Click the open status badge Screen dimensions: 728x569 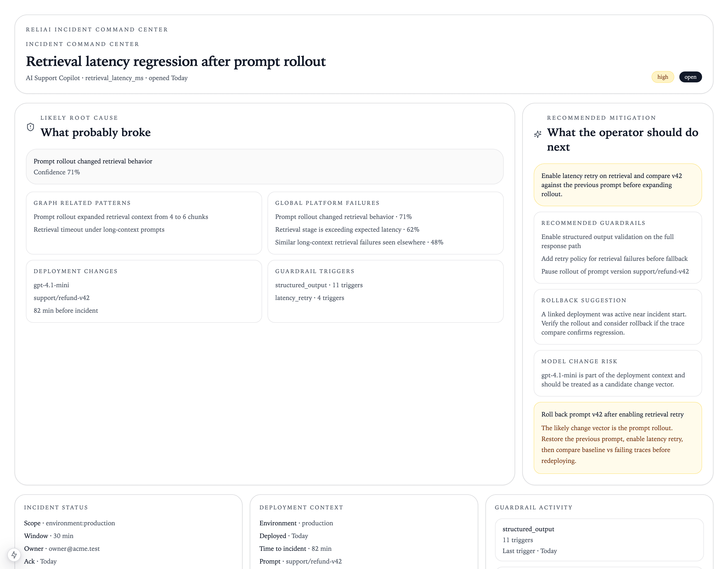click(690, 77)
